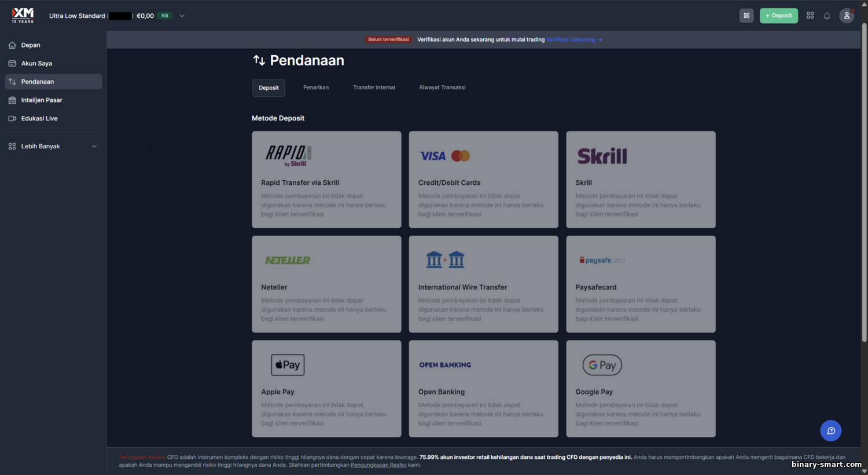The height and width of the screenshot is (475, 868).
Task: Open the Riwayat Transaksi tab
Action: click(x=442, y=87)
